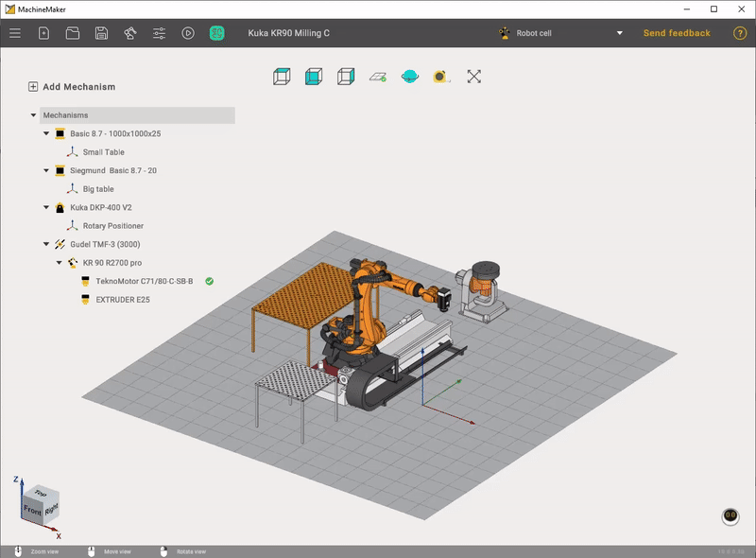Screen dimensions: 756x558
Task: Click the save floppy disk icon
Action: pos(101,33)
